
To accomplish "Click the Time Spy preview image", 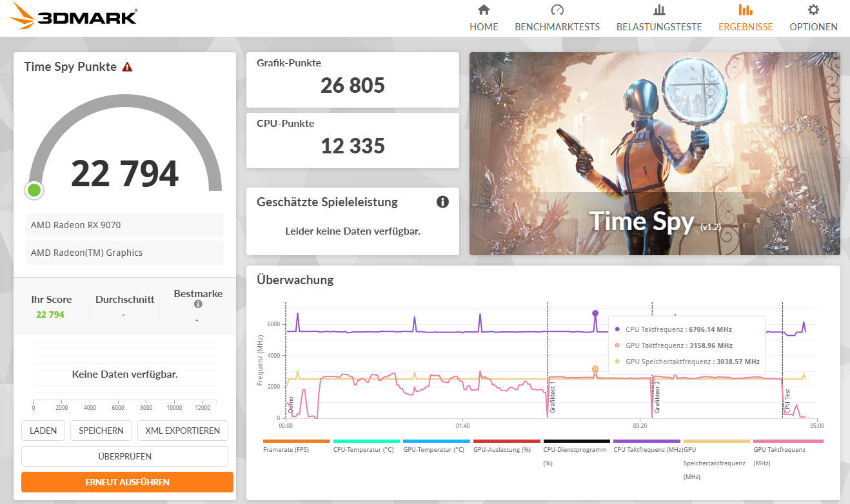I will point(655,153).
